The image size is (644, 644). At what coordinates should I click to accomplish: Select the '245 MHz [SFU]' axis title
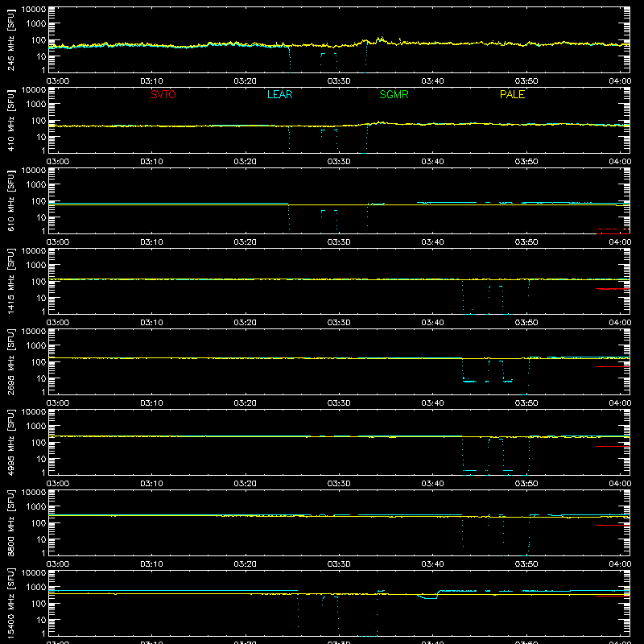click(10, 40)
